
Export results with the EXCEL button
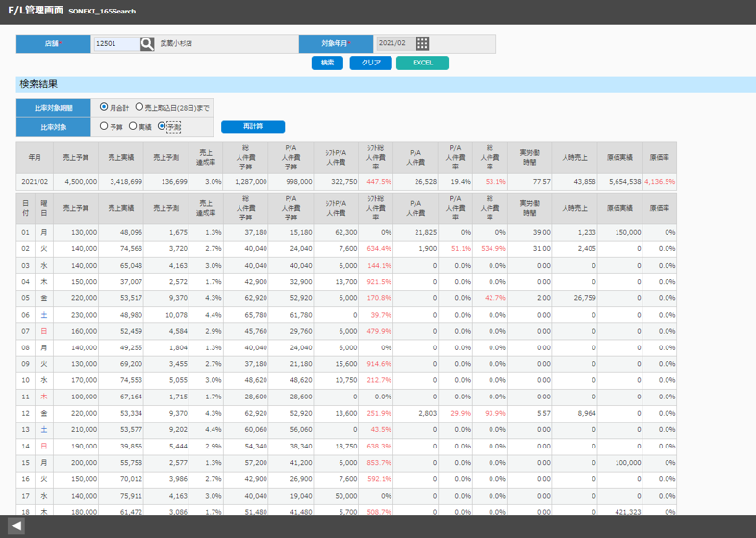point(422,63)
